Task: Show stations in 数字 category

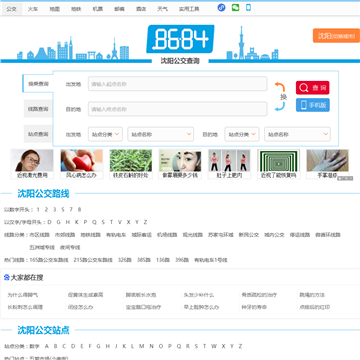Action: click(x=34, y=346)
